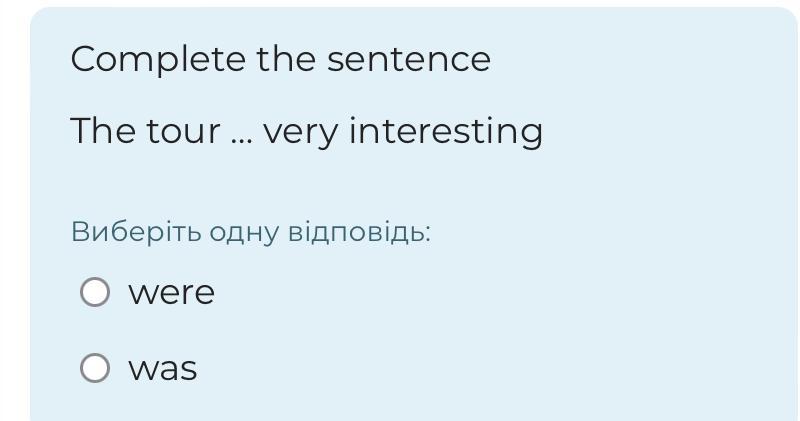Select the "was" radio button
The width and height of the screenshot is (800, 421).
95,368
